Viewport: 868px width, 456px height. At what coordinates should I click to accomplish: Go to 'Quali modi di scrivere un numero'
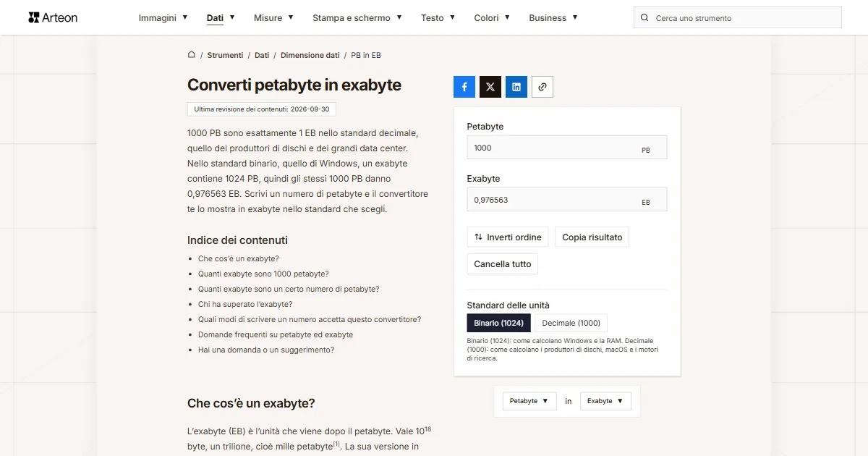click(310, 319)
